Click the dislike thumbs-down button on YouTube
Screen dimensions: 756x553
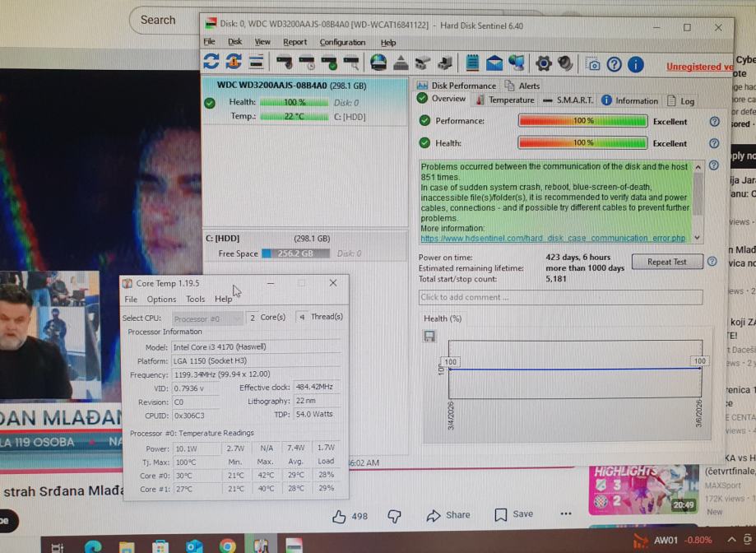[394, 516]
